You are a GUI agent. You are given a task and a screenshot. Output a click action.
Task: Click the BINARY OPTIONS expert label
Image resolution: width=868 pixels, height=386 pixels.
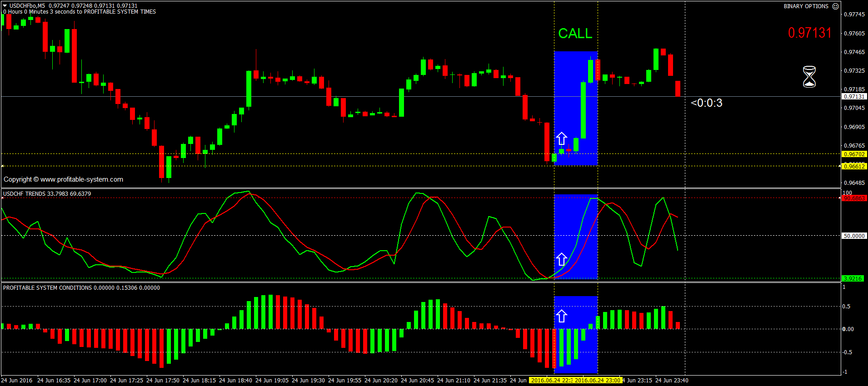(x=806, y=6)
